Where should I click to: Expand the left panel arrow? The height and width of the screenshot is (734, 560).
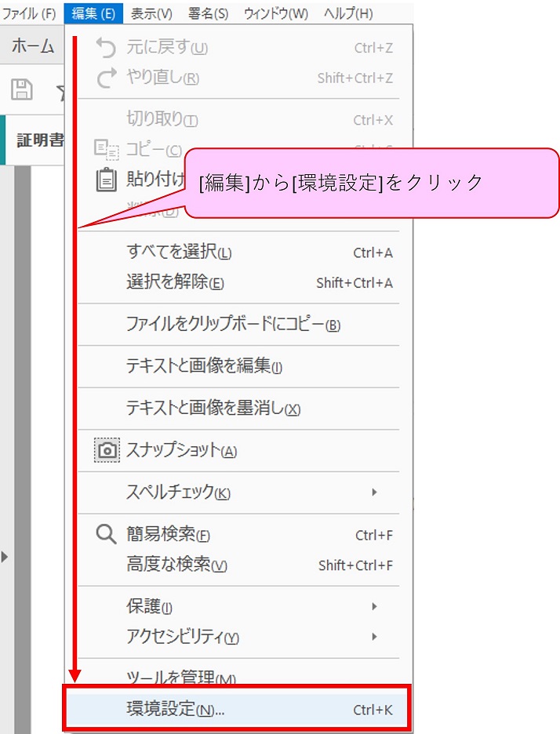[5, 557]
